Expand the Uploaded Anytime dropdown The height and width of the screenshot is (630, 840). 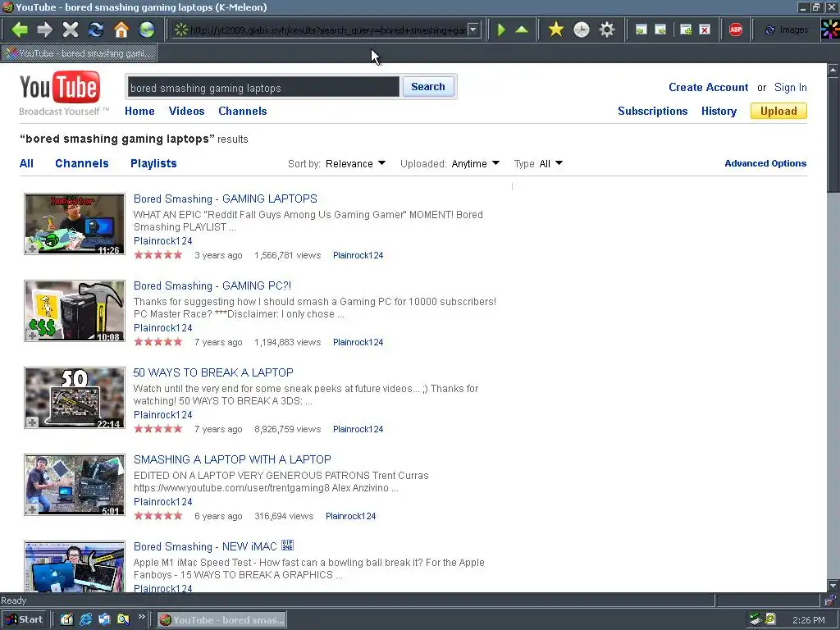pyautogui.click(x=475, y=163)
